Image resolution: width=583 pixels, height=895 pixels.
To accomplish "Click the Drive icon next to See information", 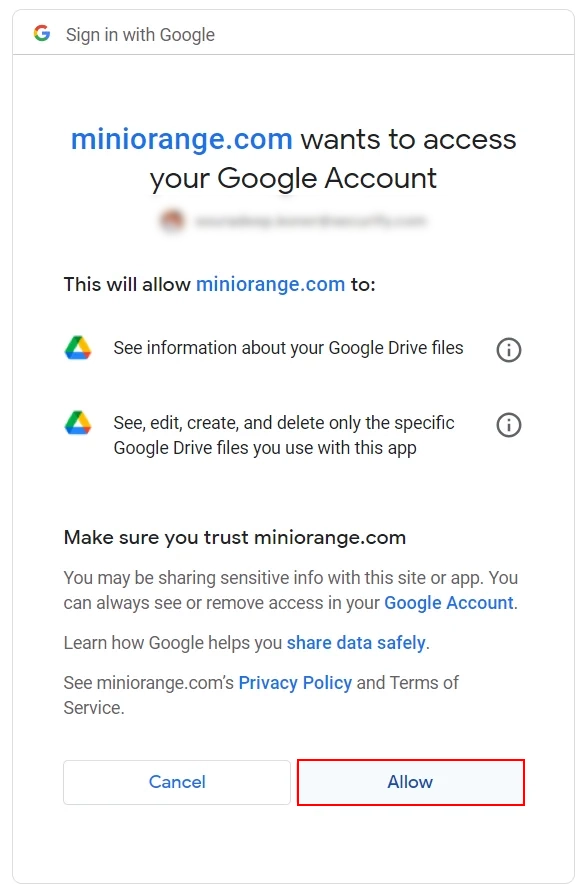I will pos(78,348).
